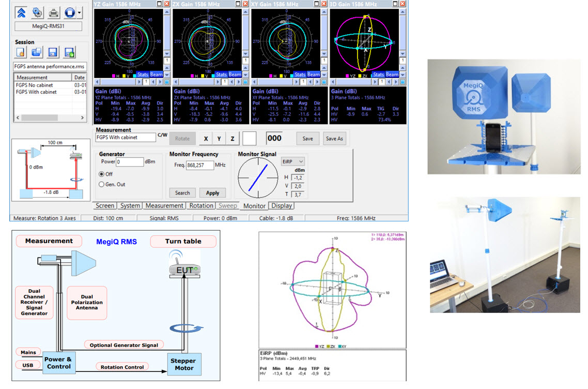The image size is (588, 389).
Task: Click the X axis button
Action: 206,139
